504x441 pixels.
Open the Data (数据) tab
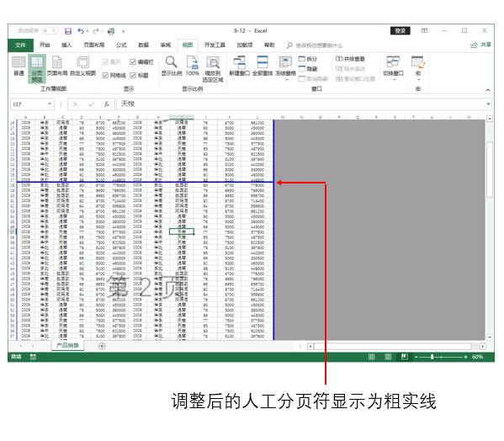143,45
